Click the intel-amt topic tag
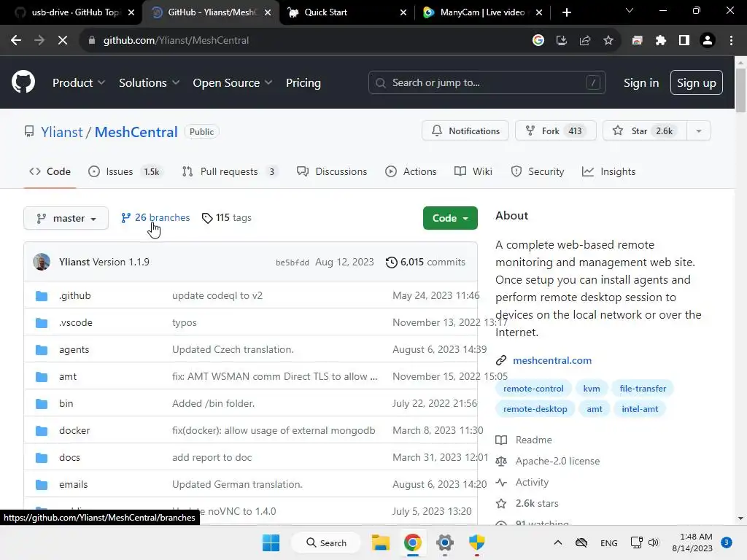This screenshot has height=560, width=747. 640,409
